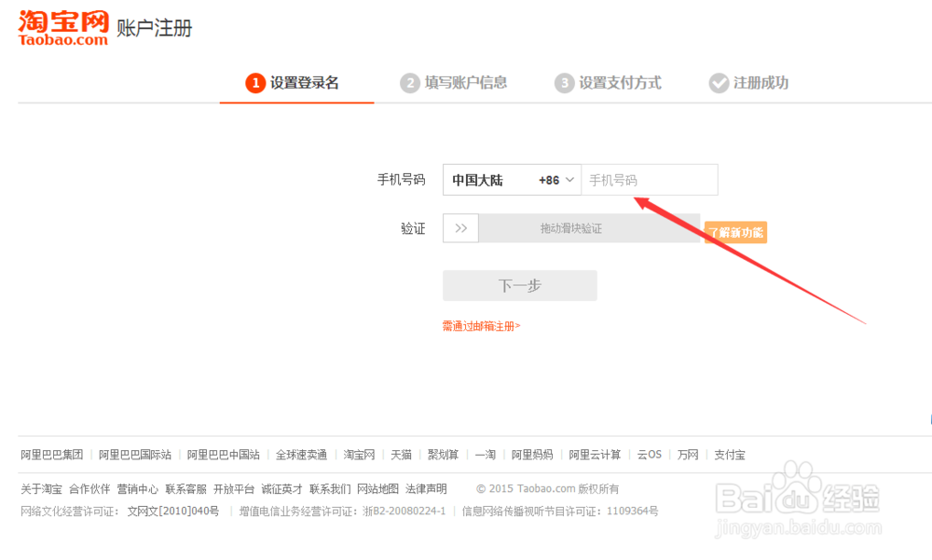
Task: Open the 淘宝网 footer link
Action: pos(359,455)
